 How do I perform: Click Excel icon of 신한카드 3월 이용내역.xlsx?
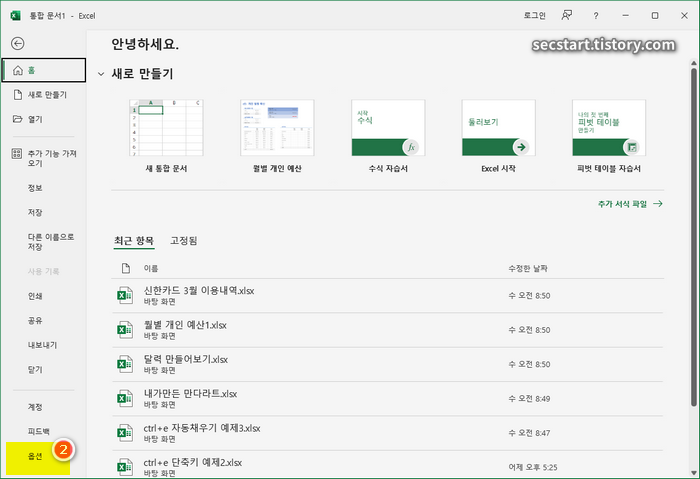tap(125, 296)
